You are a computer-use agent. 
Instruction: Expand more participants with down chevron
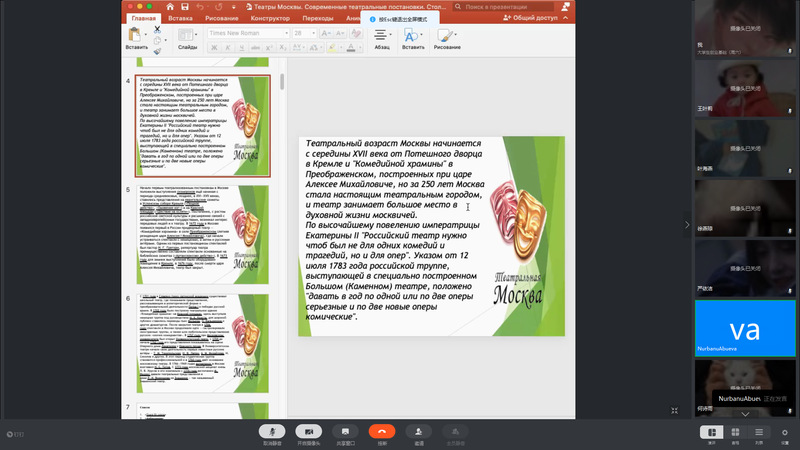[745, 414]
